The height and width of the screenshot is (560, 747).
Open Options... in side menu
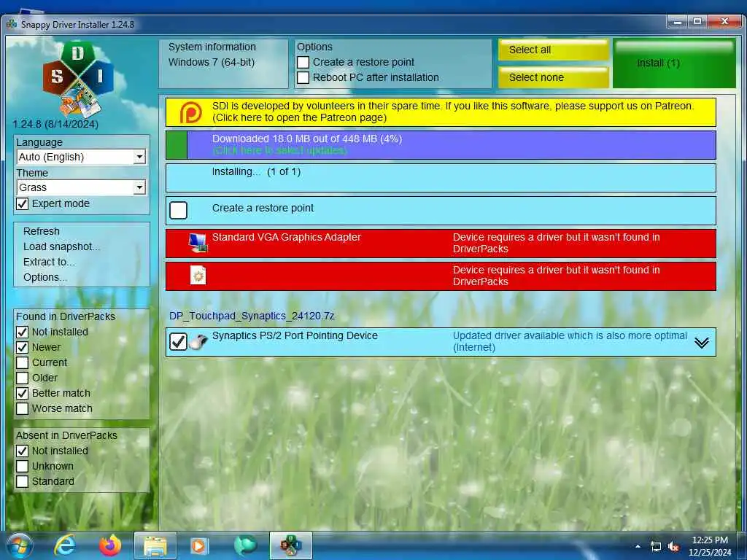(x=44, y=277)
